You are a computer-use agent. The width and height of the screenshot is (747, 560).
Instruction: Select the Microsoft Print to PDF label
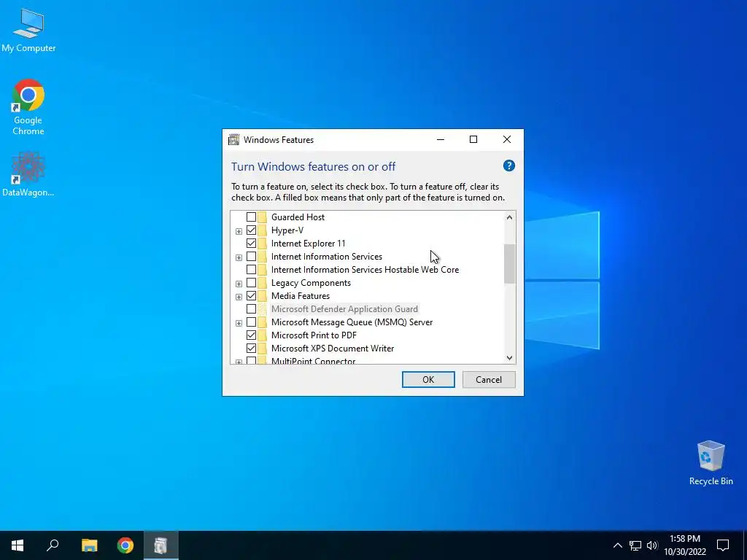pyautogui.click(x=314, y=335)
